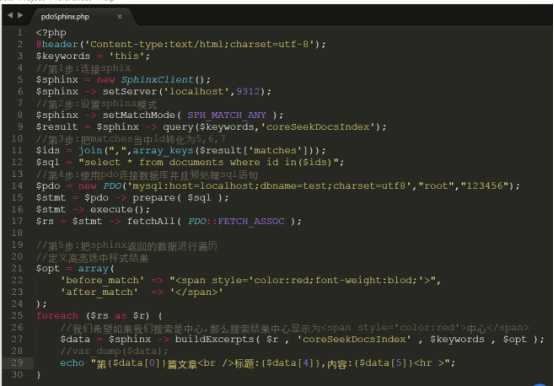The image size is (554, 386).
Task: Click 'setMatchMode' method on line 8
Action: [x=139, y=115]
